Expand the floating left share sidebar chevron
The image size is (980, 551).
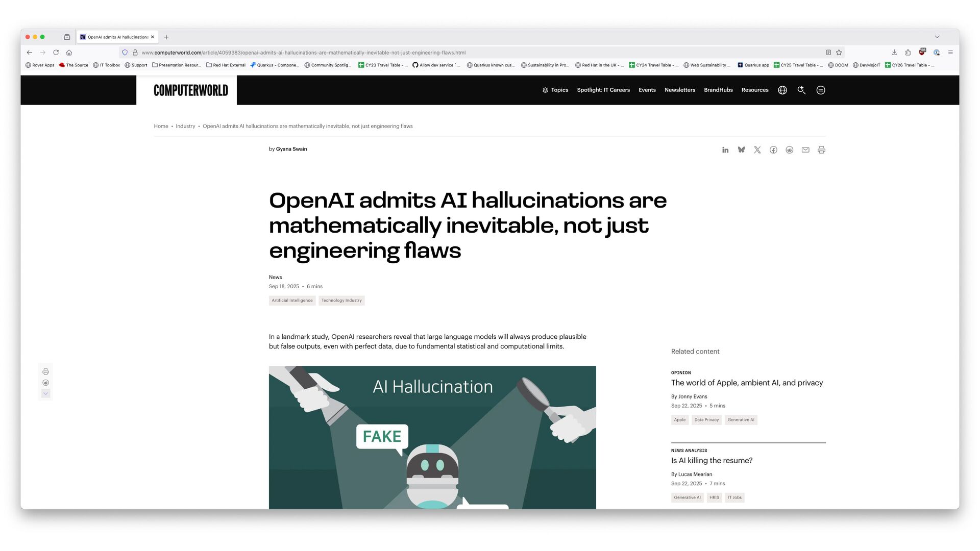[x=45, y=394]
